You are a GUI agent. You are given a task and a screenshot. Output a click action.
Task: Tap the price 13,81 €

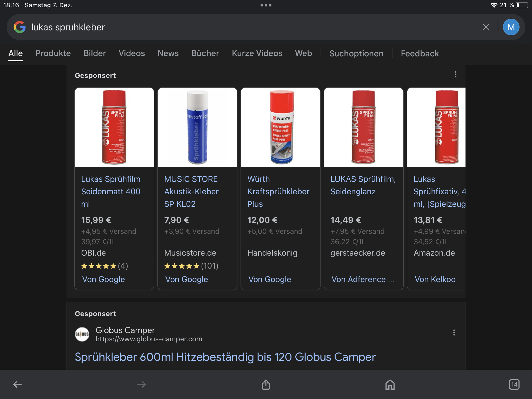428,220
